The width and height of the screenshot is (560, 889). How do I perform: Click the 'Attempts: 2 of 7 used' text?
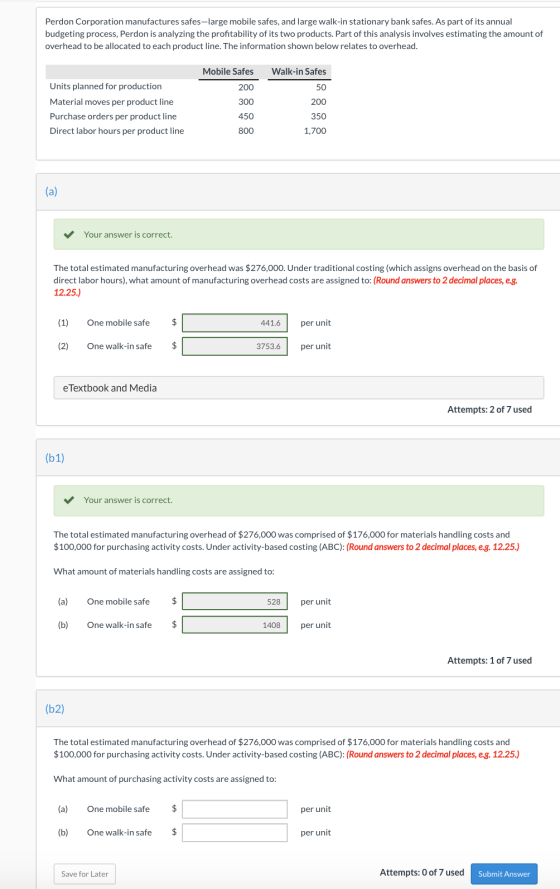coord(489,409)
